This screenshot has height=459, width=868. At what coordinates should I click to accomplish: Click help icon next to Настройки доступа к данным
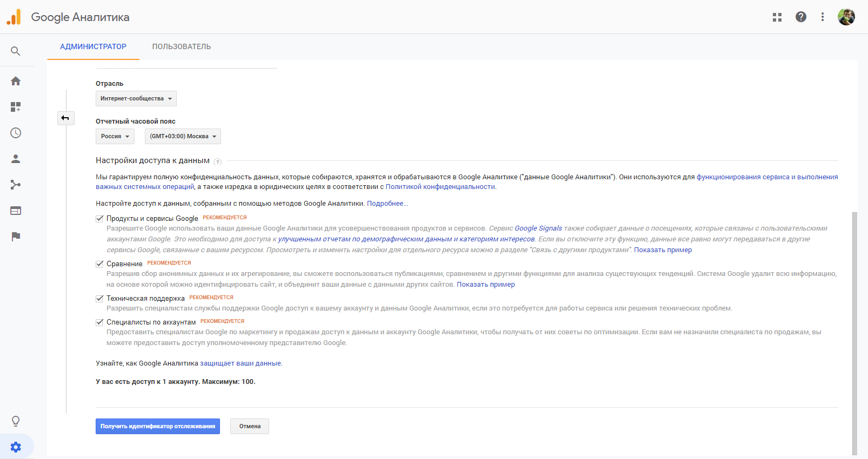(218, 161)
